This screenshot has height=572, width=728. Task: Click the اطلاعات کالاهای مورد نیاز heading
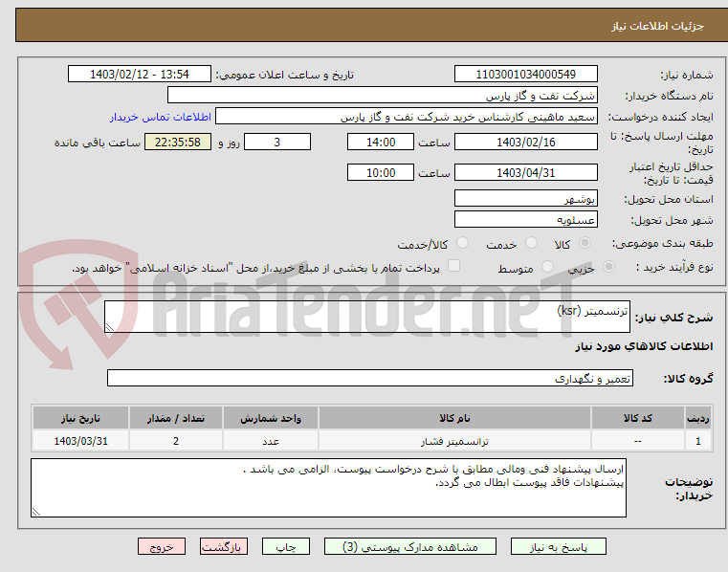644,346
